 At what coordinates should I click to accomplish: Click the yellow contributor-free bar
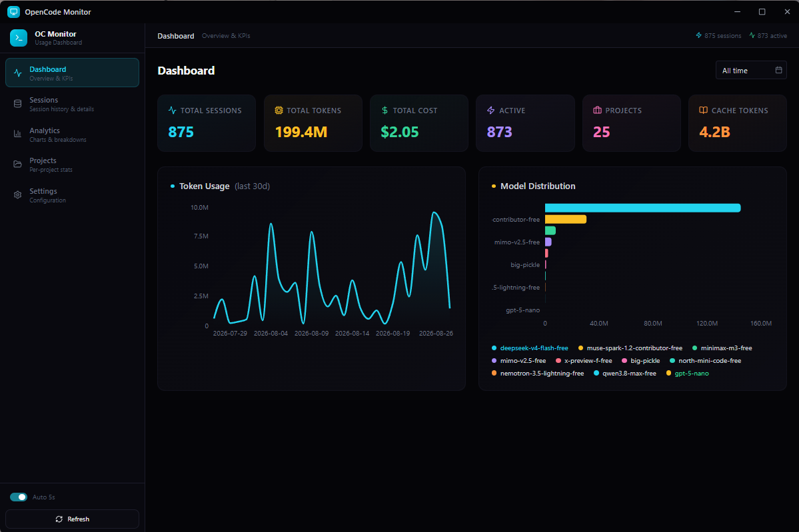tap(566, 220)
